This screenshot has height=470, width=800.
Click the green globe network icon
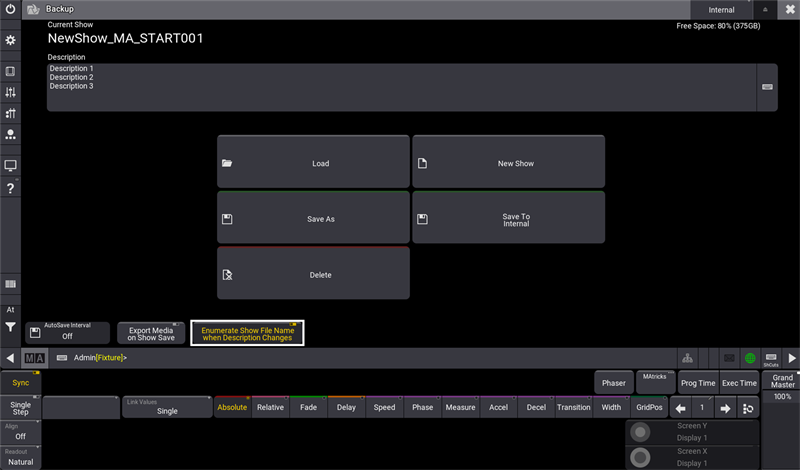[x=749, y=357]
